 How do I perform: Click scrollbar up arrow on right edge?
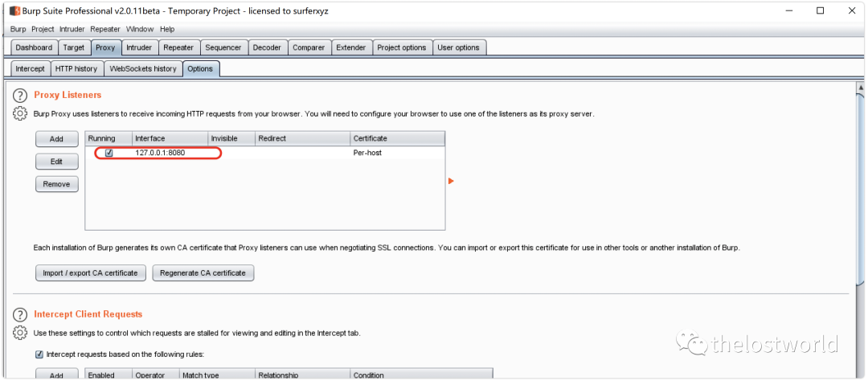pos(860,88)
